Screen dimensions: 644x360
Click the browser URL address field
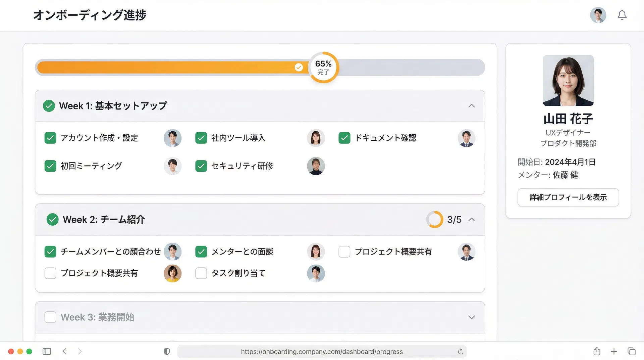[x=321, y=352]
